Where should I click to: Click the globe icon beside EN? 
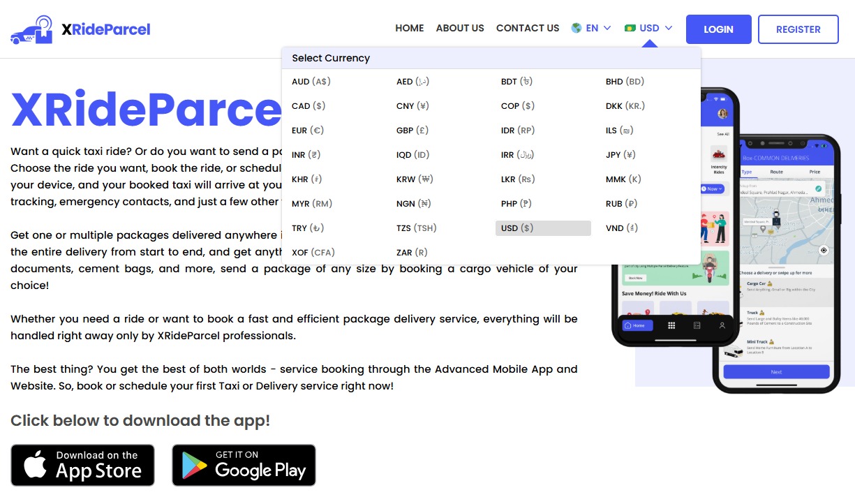(x=577, y=28)
